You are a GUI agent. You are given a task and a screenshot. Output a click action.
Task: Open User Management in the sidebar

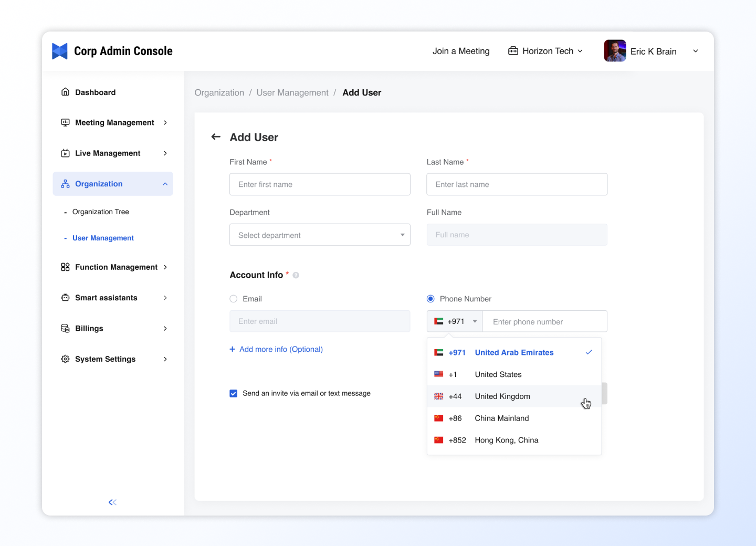(103, 238)
